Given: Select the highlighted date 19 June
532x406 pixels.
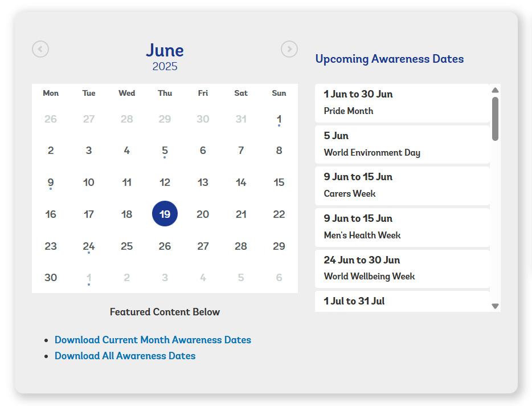Looking at the screenshot, I should coord(165,214).
